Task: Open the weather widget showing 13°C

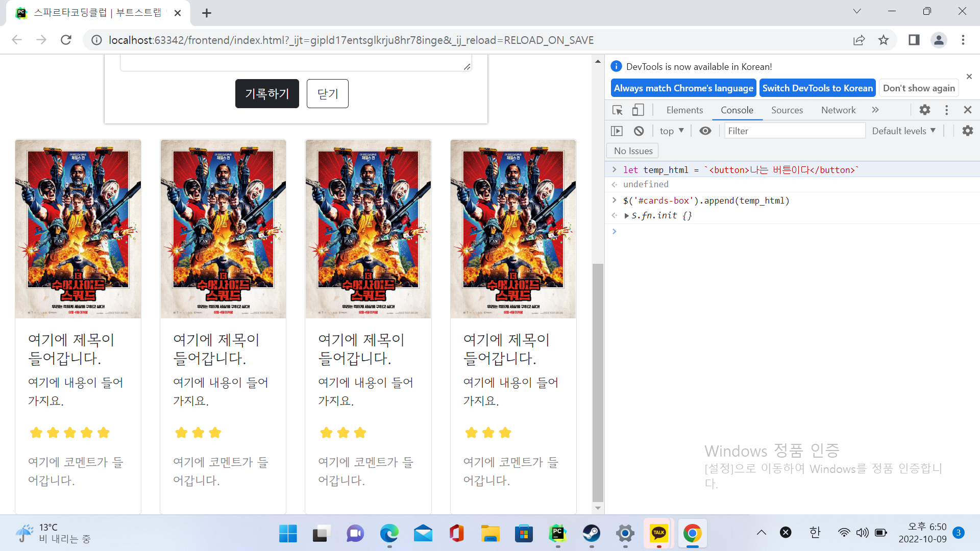Action: (x=53, y=533)
